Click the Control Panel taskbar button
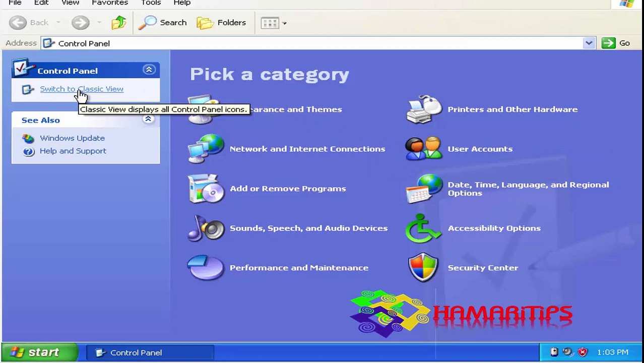 [150, 352]
